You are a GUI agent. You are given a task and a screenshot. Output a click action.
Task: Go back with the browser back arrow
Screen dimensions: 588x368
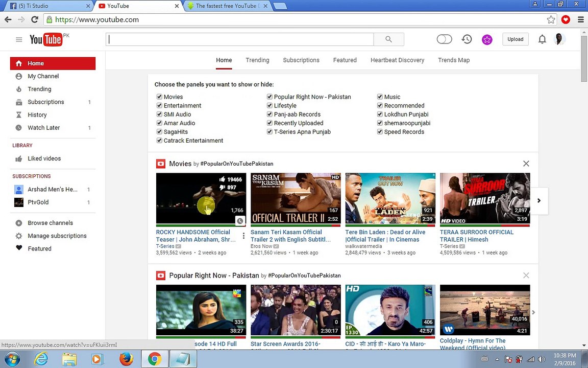pyautogui.click(x=8, y=19)
